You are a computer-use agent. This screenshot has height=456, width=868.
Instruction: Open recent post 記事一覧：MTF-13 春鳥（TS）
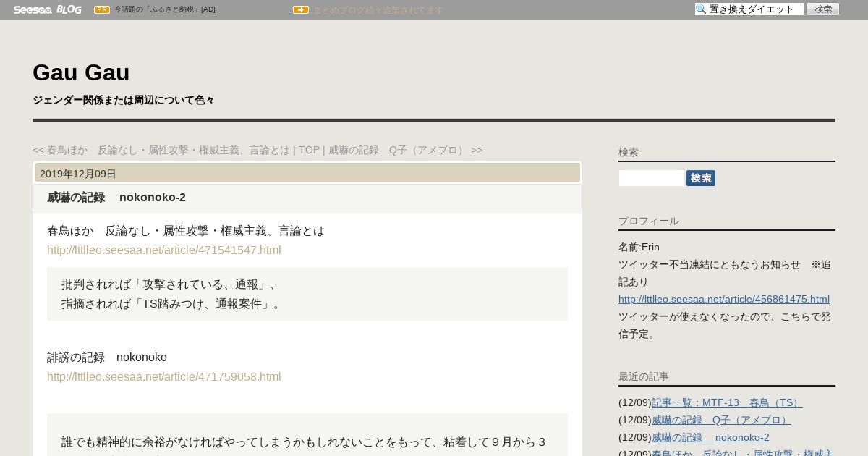click(x=727, y=402)
